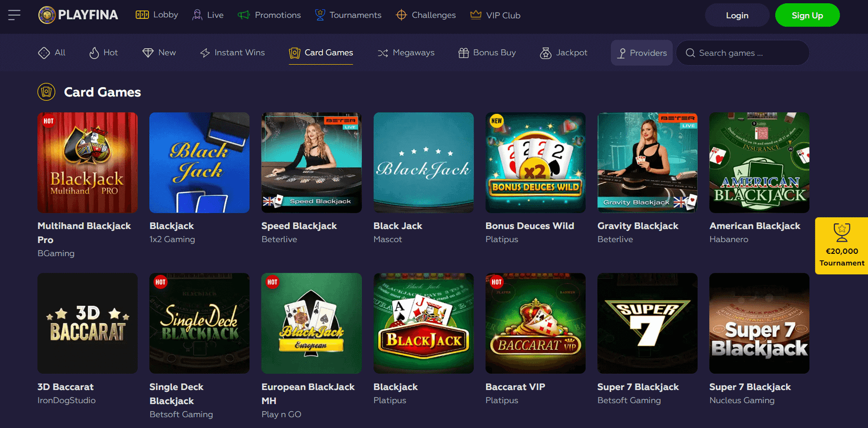Click the green Sign Up button

(x=807, y=15)
